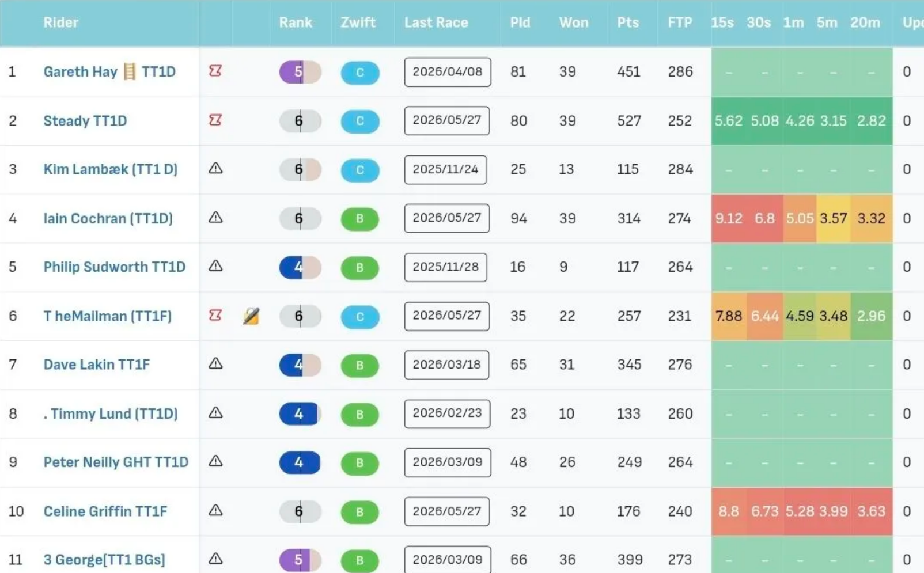
Task: Click red 9.12 15s power cell
Action: pyautogui.click(x=729, y=218)
